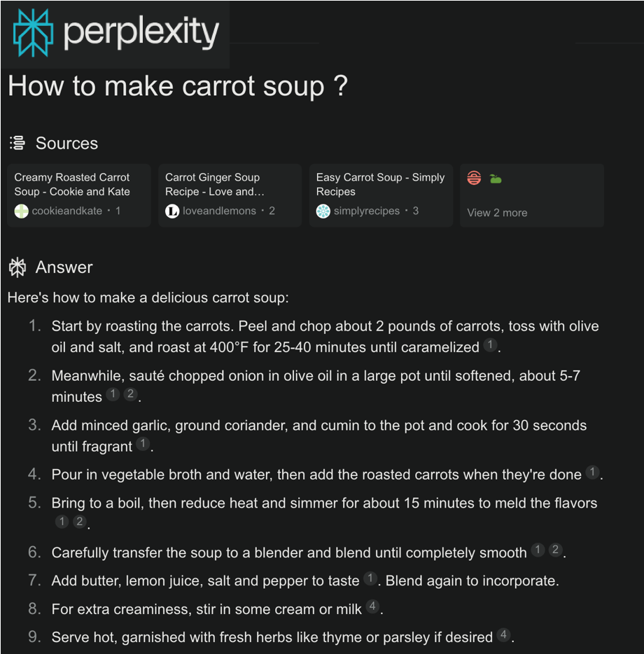Open Carrot Ginger Soup Recipe source card
This screenshot has height=654, width=644.
230,195
